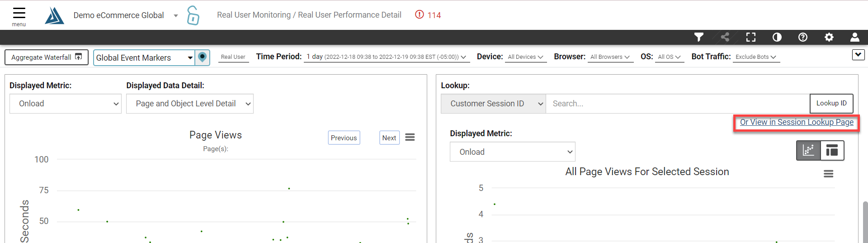Switch to table layout view
The height and width of the screenshot is (243, 868).
[832, 150]
